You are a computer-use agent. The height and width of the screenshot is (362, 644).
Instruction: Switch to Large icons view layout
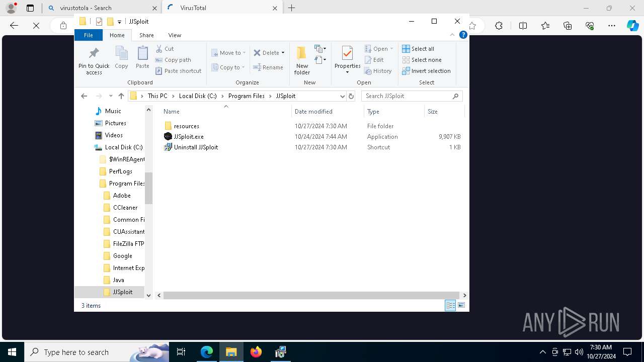[x=461, y=305]
